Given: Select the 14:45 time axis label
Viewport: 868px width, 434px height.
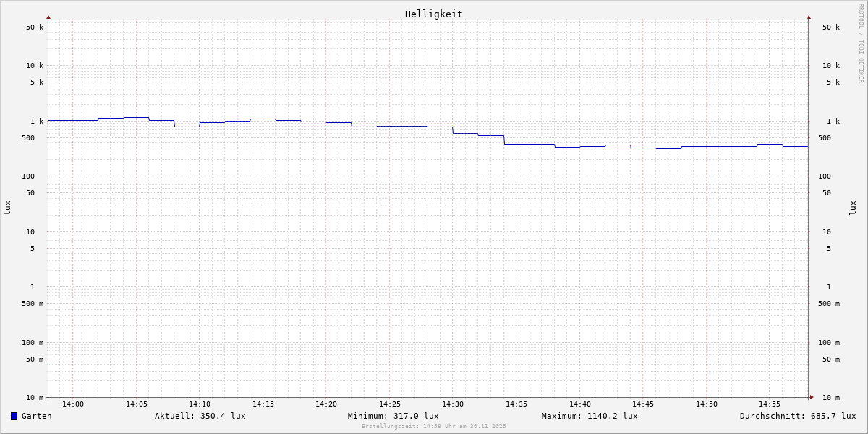Looking at the screenshot, I should pyautogui.click(x=643, y=404).
